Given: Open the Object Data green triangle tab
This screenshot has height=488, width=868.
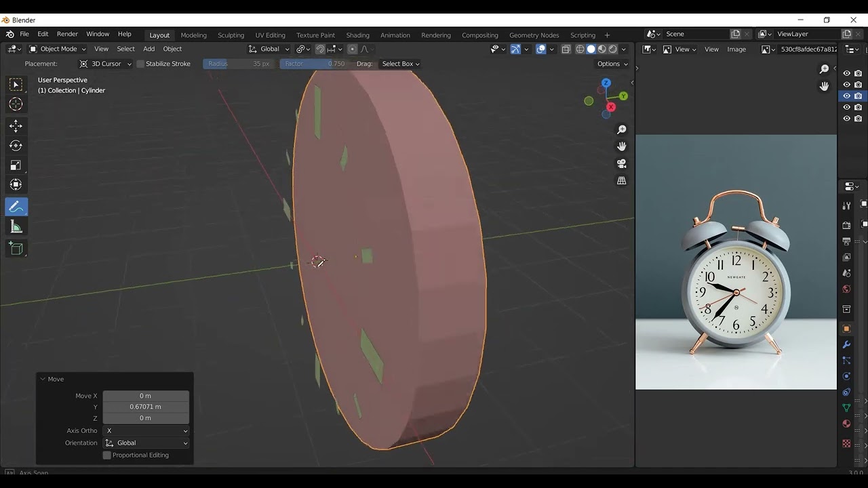Looking at the screenshot, I should click(846, 408).
